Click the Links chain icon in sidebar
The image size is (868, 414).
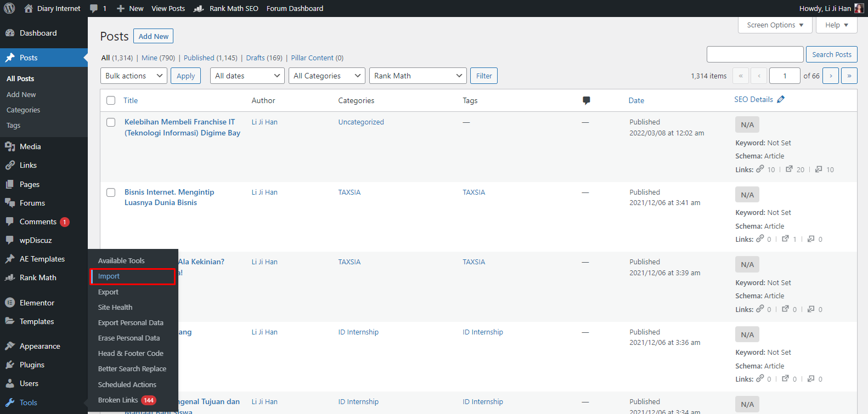tap(10, 165)
